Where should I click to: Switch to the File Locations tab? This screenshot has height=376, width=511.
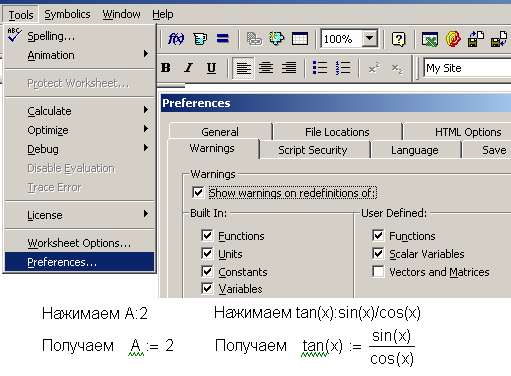(x=337, y=132)
